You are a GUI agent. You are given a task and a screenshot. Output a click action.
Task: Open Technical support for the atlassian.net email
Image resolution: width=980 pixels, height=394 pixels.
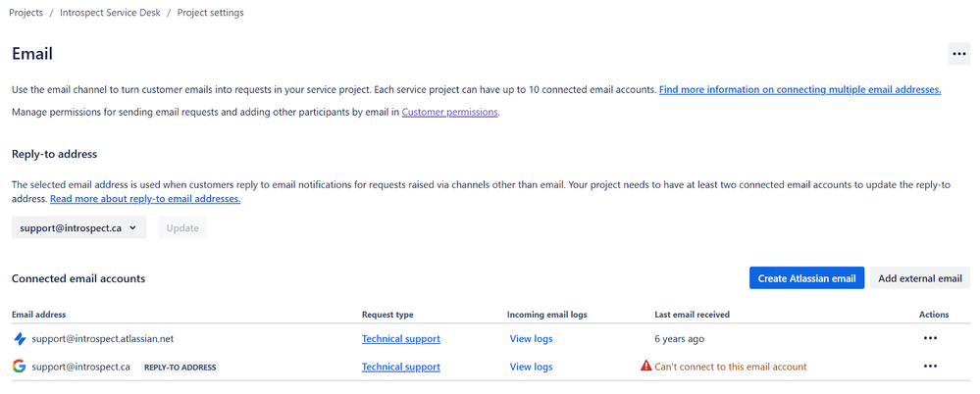(400, 339)
